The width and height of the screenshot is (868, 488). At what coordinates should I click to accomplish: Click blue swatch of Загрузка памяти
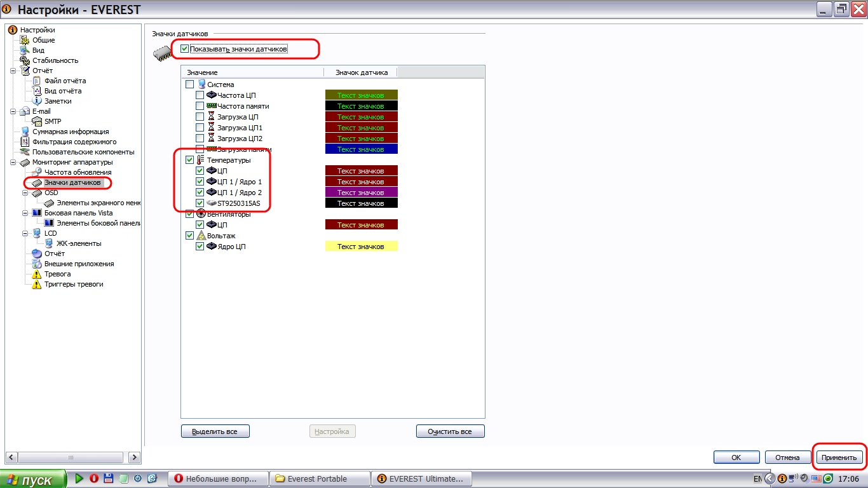point(361,149)
